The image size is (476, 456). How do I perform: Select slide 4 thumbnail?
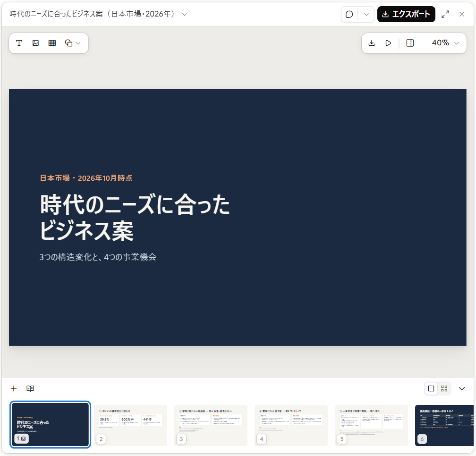[x=291, y=425]
